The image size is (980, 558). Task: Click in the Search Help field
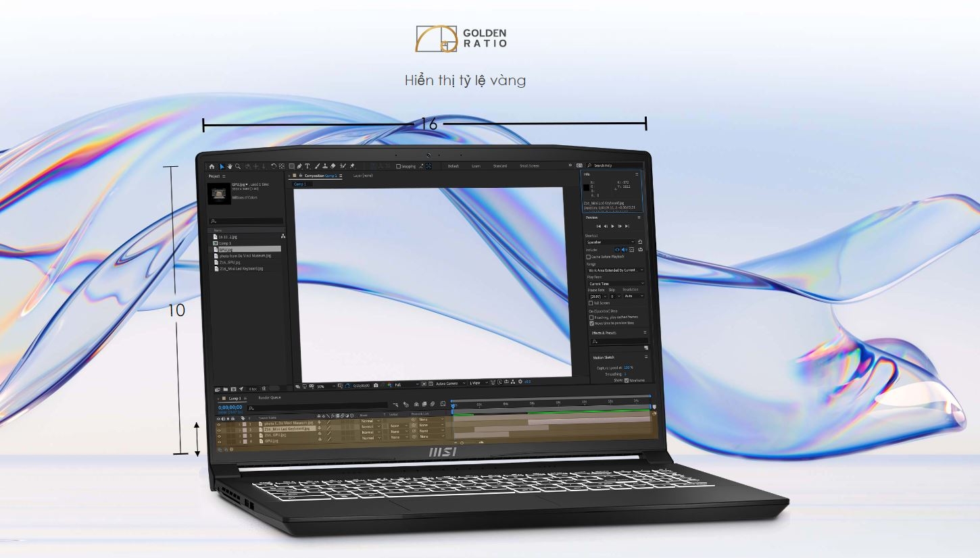click(614, 166)
